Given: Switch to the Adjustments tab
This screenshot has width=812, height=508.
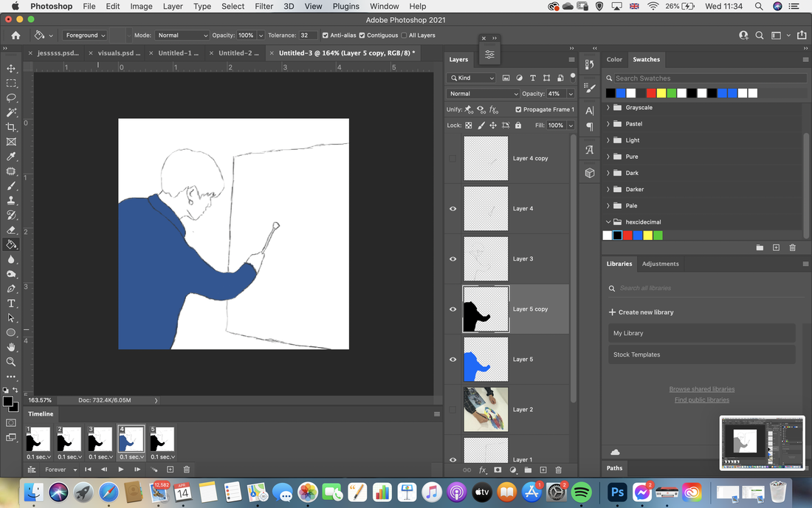Looking at the screenshot, I should coord(660,264).
